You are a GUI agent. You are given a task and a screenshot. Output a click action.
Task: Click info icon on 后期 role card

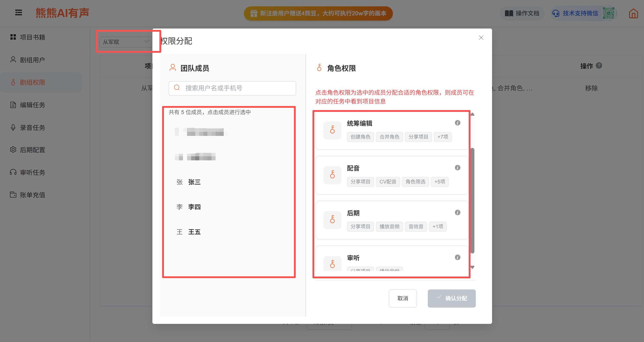(x=457, y=212)
